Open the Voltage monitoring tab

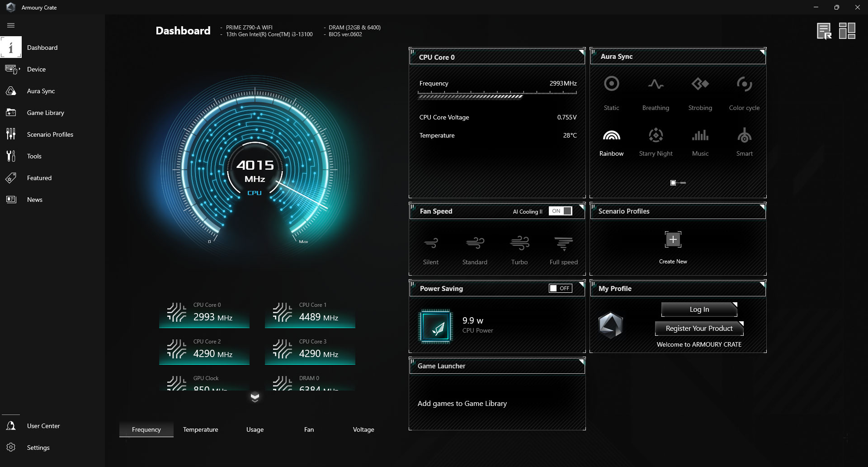363,429
